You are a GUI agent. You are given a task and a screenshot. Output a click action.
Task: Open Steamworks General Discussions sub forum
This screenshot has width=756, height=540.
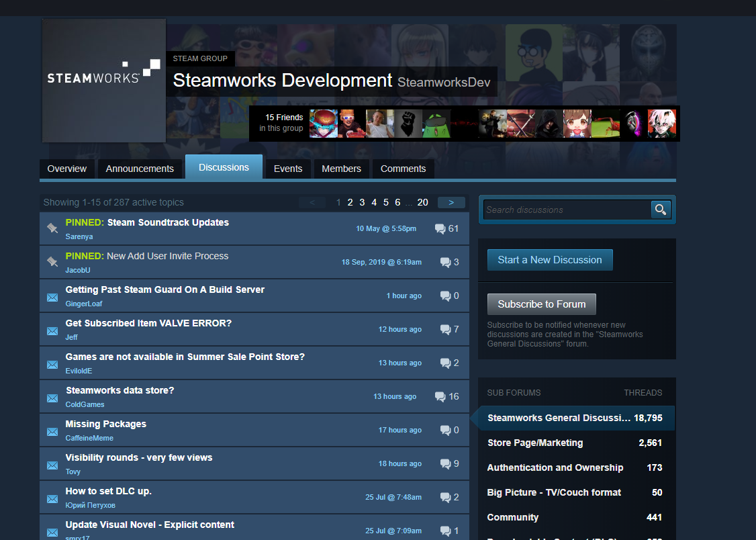tap(575, 418)
